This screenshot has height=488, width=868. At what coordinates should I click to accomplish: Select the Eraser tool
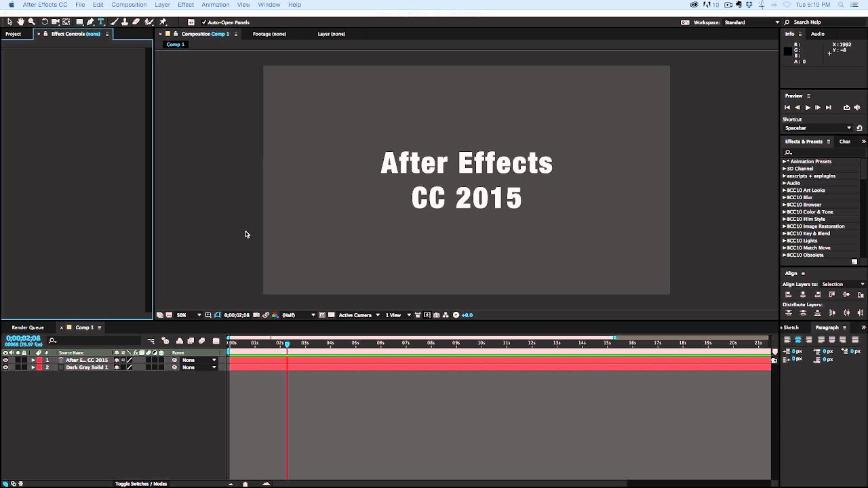(x=136, y=22)
